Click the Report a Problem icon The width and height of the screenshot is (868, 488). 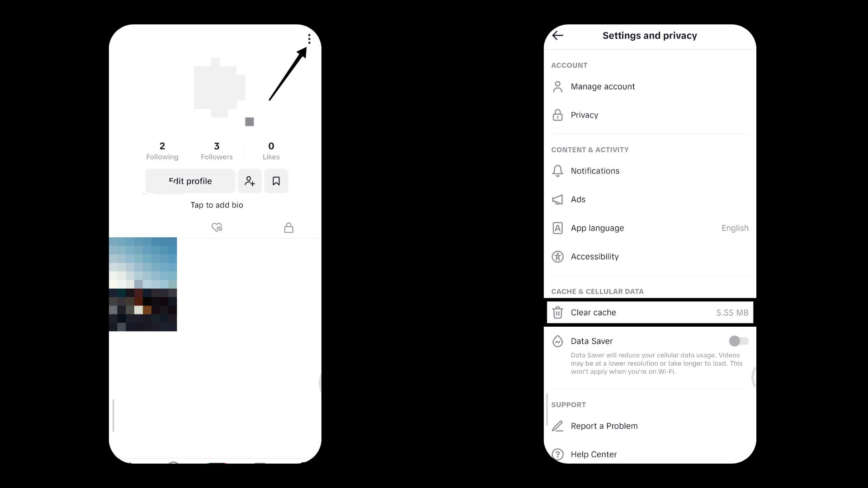pyautogui.click(x=557, y=426)
